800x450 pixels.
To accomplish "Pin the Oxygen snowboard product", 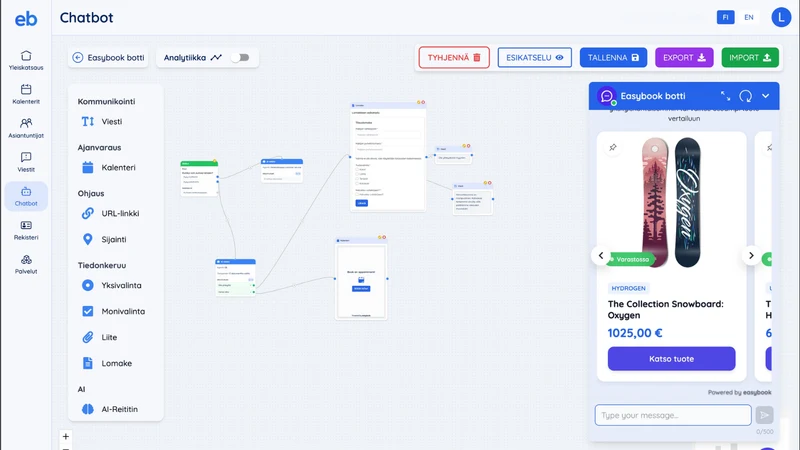I will (x=613, y=147).
